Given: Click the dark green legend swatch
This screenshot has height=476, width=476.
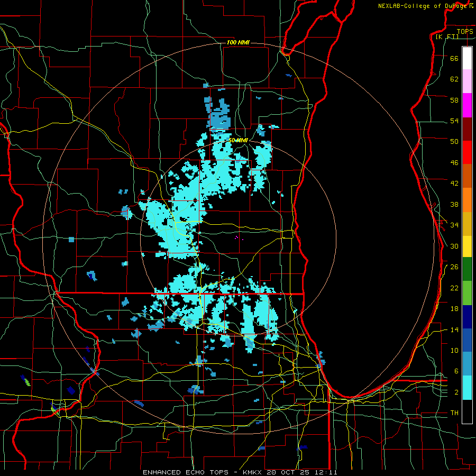Looking at the screenshot, I should click(467, 269).
